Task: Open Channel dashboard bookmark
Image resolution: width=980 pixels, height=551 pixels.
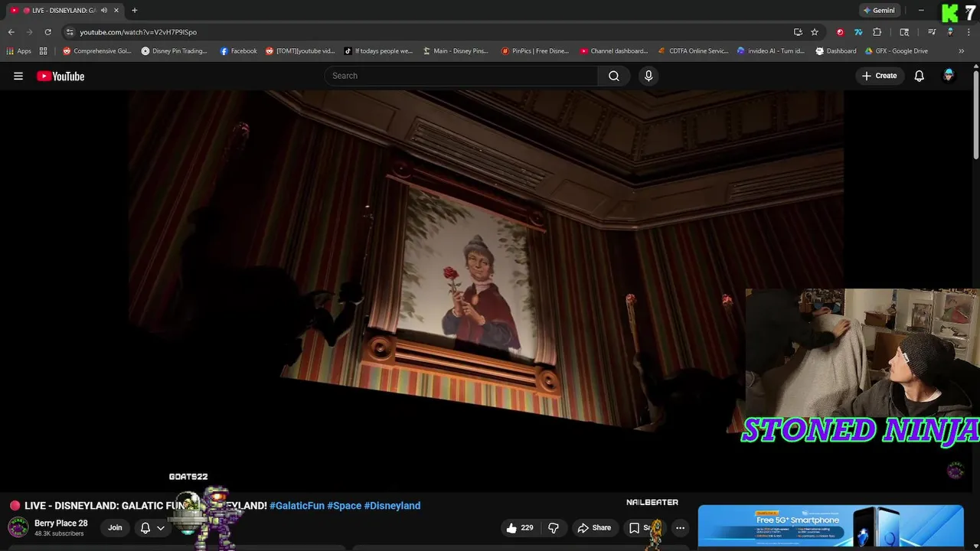Action: pos(614,51)
